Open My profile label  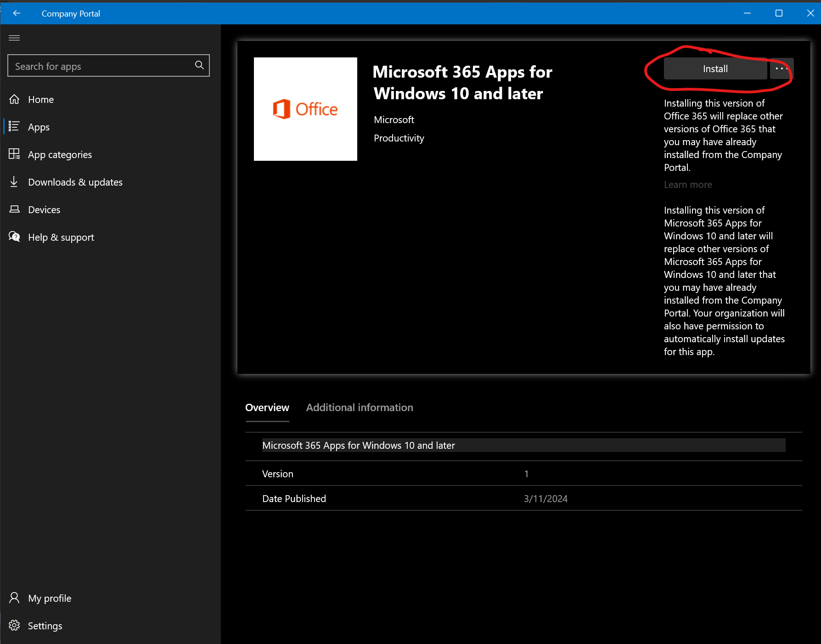50,599
